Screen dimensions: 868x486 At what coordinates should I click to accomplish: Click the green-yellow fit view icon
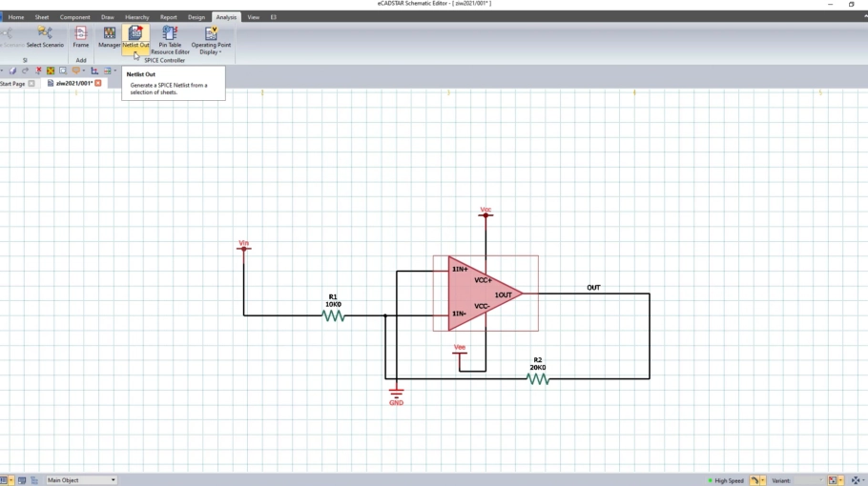[51, 71]
